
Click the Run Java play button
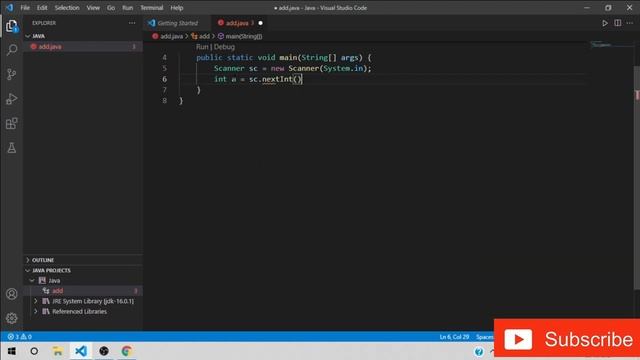(x=605, y=23)
